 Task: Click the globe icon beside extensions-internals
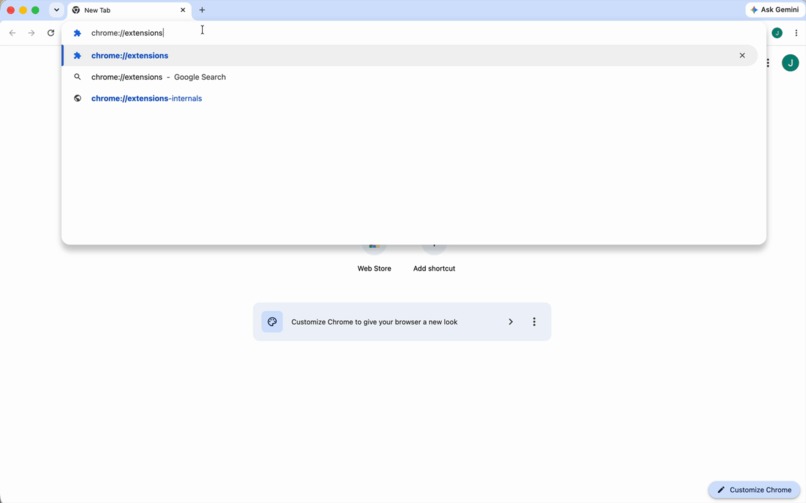click(77, 98)
